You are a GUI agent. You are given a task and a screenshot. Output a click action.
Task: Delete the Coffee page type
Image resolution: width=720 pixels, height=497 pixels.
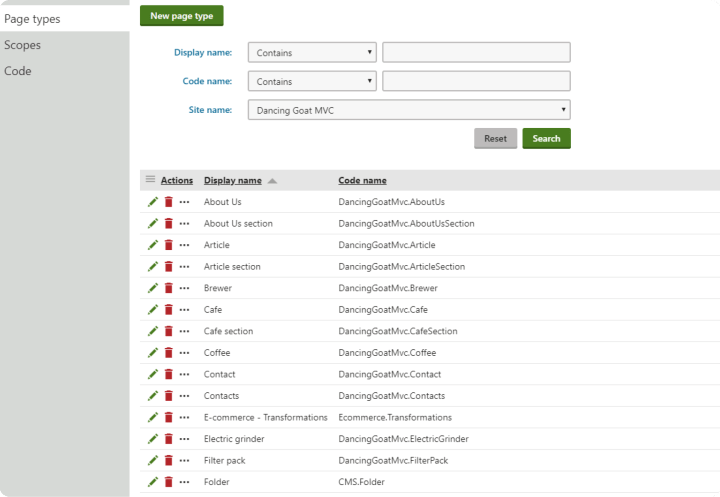pos(169,353)
